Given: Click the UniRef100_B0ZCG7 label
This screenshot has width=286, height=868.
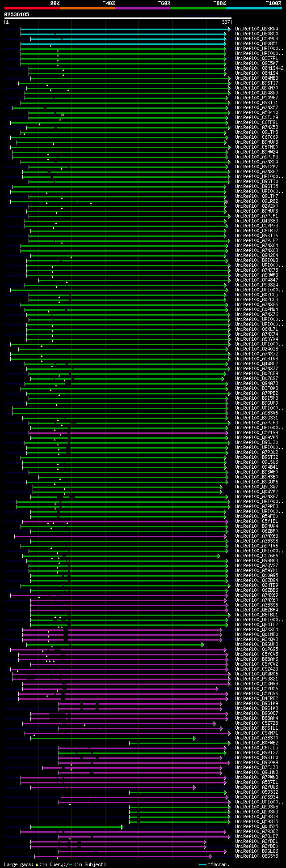Looking at the screenshot, I should coord(257,379).
